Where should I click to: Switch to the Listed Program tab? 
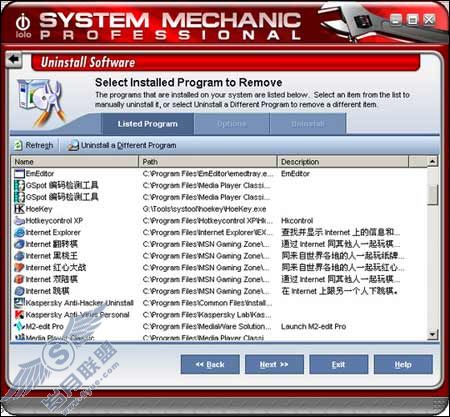click(x=147, y=124)
